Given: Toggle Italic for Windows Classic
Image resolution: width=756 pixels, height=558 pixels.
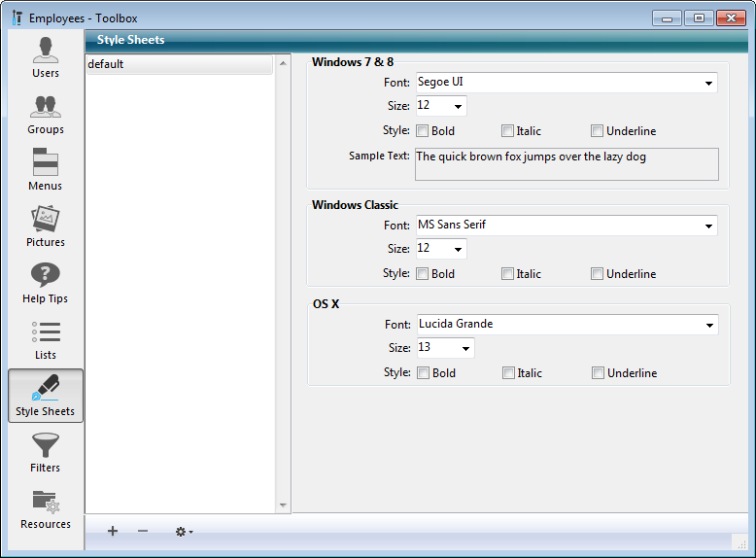Looking at the screenshot, I should 507,274.
